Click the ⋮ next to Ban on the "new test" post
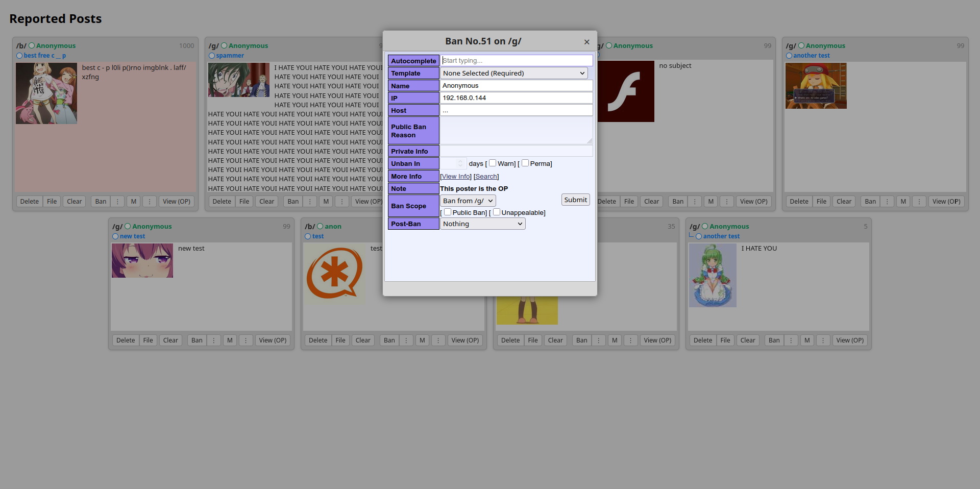This screenshot has height=489, width=980. (213, 340)
